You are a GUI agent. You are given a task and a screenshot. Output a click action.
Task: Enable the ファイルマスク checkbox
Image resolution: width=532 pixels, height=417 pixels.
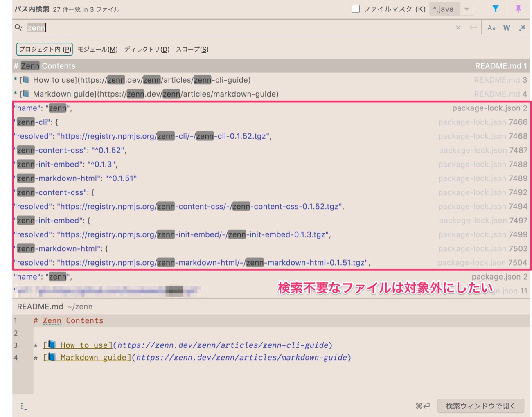356,9
